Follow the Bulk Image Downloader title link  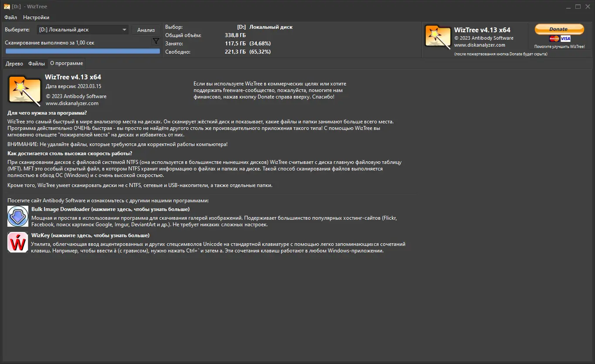[110, 209]
